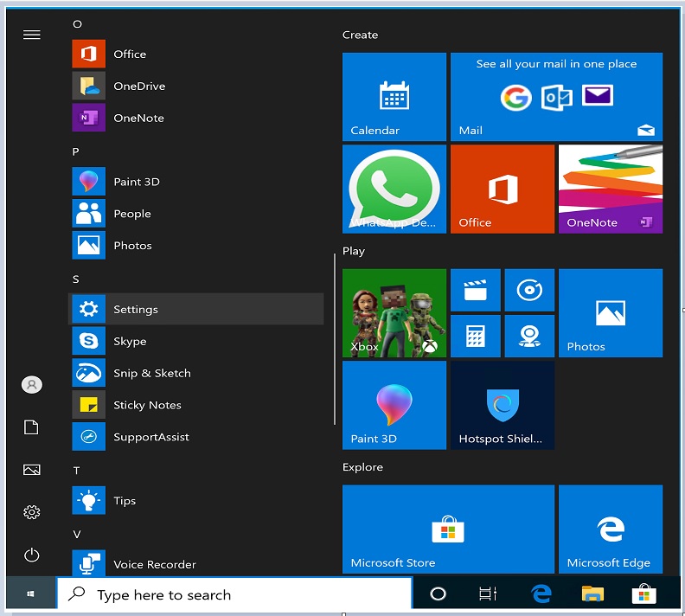Screen dimensions: 685x616
Task: Launch Skype
Action: (195, 341)
